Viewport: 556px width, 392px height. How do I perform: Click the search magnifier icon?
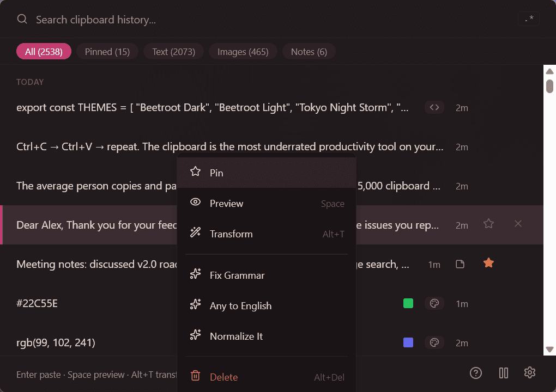(22, 19)
